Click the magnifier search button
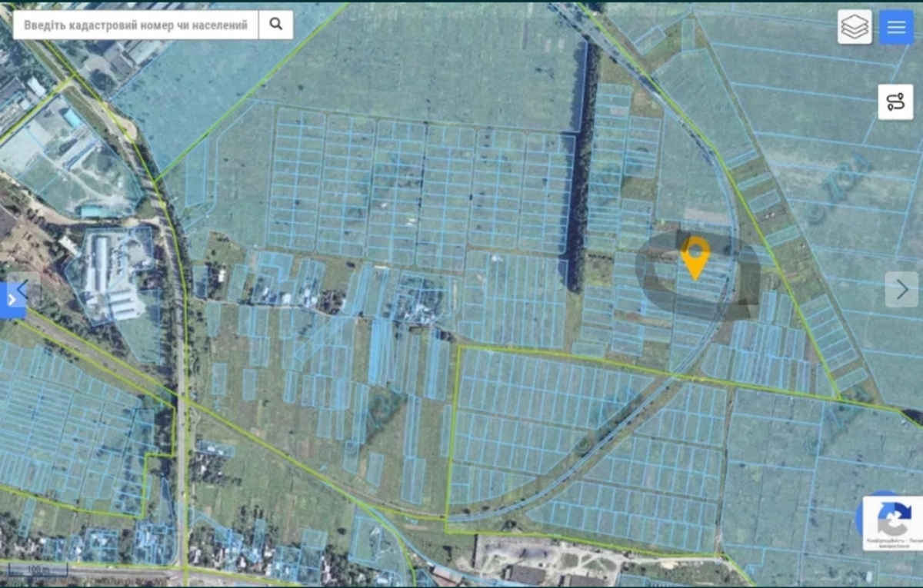 275,25
